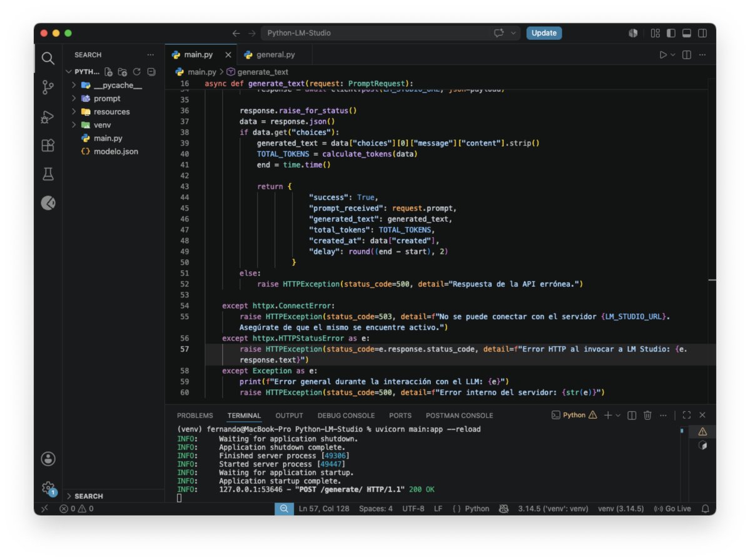Select interpreter 3.14.5 ('venv': venv)
The width and height of the screenshot is (750, 560).
(x=553, y=509)
